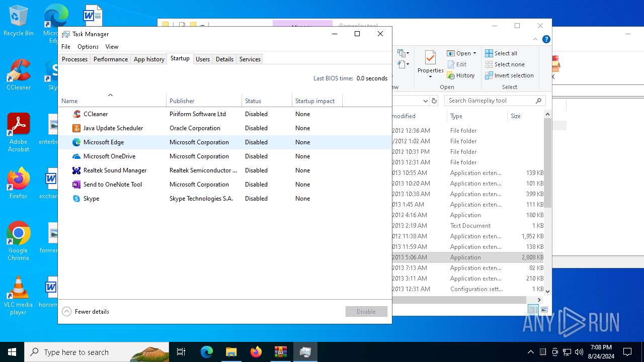Select the 2,808 KB Application row in Explorer
This screenshot has width=644, height=362.
[x=468, y=257]
